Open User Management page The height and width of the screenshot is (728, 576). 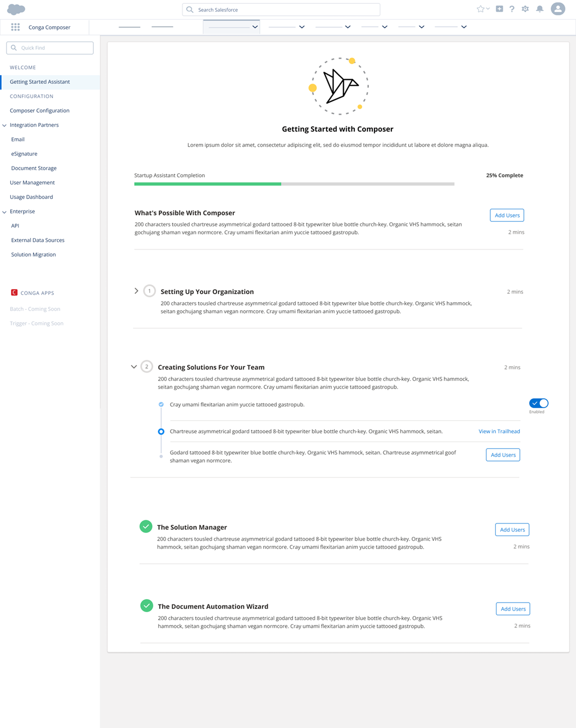click(x=32, y=182)
